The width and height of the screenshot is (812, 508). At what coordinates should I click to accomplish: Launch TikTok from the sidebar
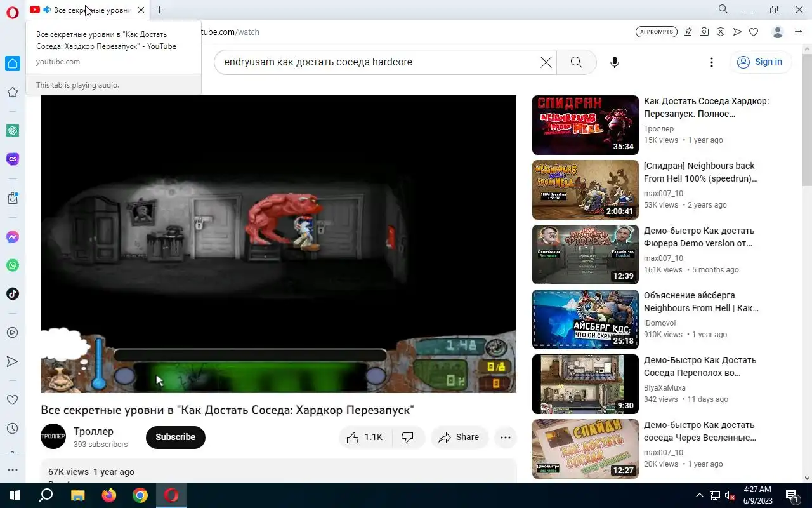(x=12, y=294)
